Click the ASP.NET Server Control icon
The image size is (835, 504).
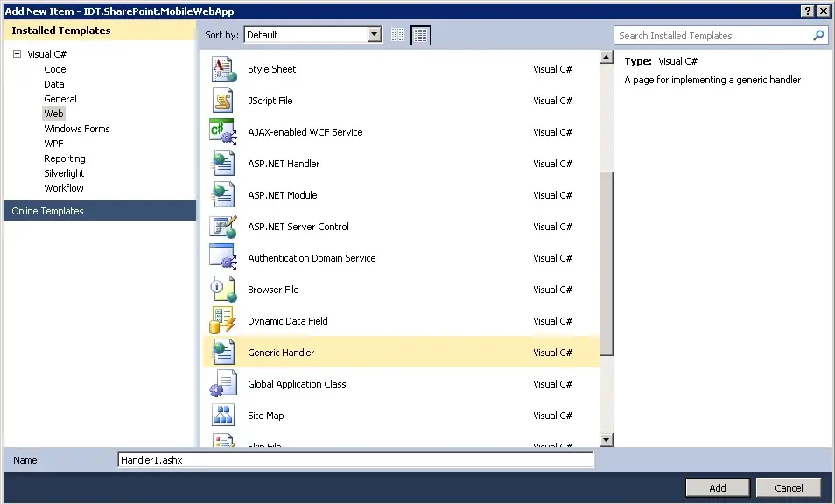coord(222,227)
